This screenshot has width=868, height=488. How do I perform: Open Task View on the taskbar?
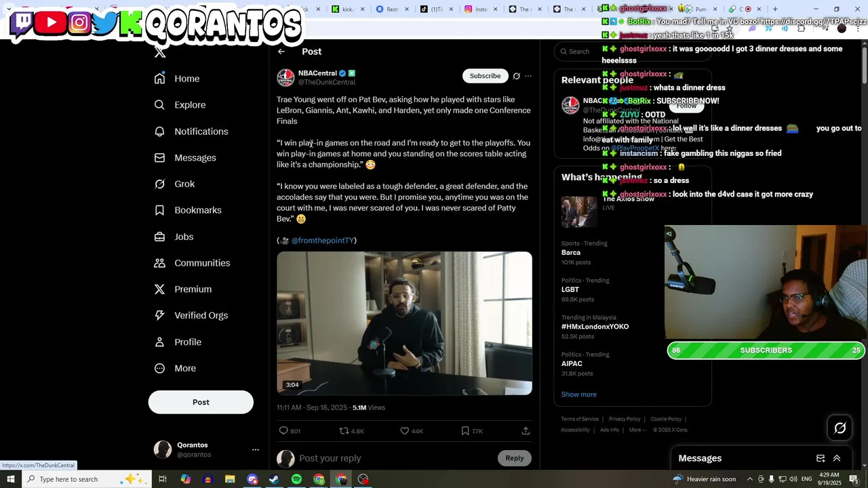tap(163, 479)
